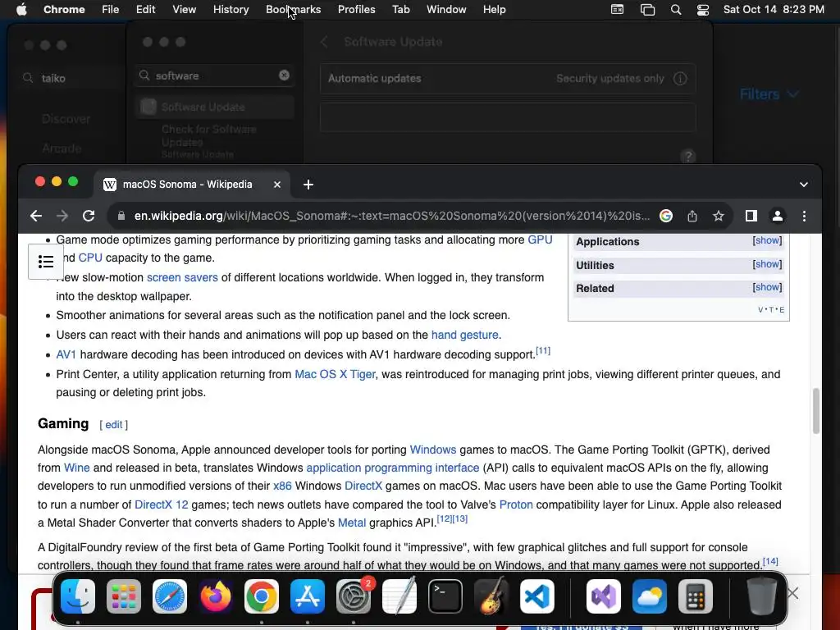
Task: Click the Chrome forward navigation arrow
Action: (x=62, y=216)
